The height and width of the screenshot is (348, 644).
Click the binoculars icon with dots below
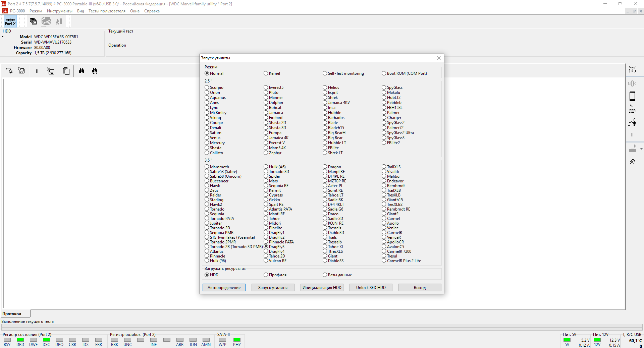coord(95,71)
